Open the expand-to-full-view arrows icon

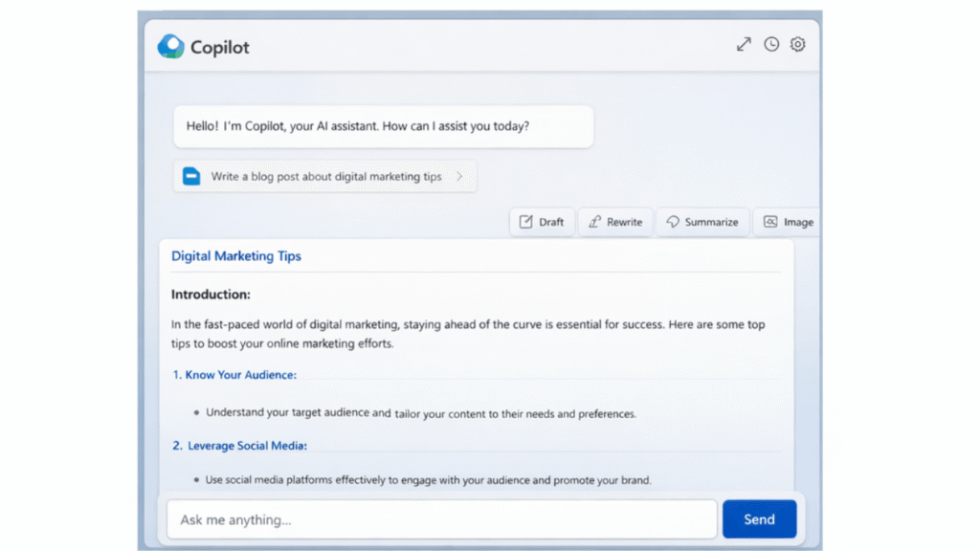744,44
